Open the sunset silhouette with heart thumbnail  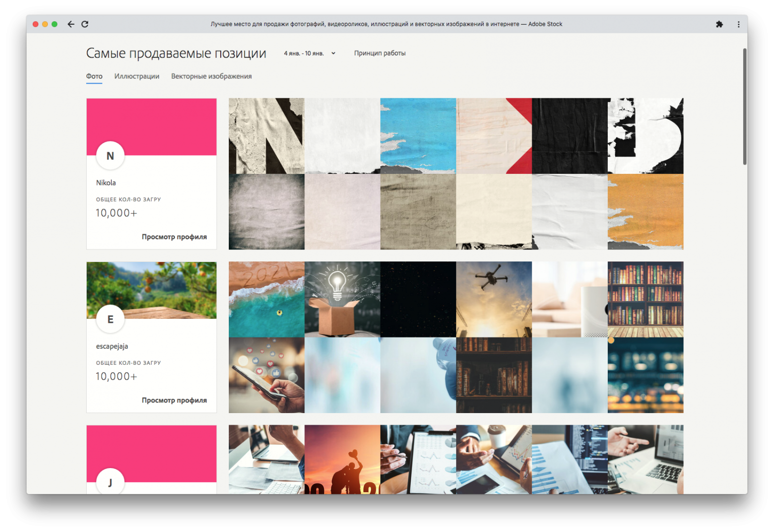point(342,459)
